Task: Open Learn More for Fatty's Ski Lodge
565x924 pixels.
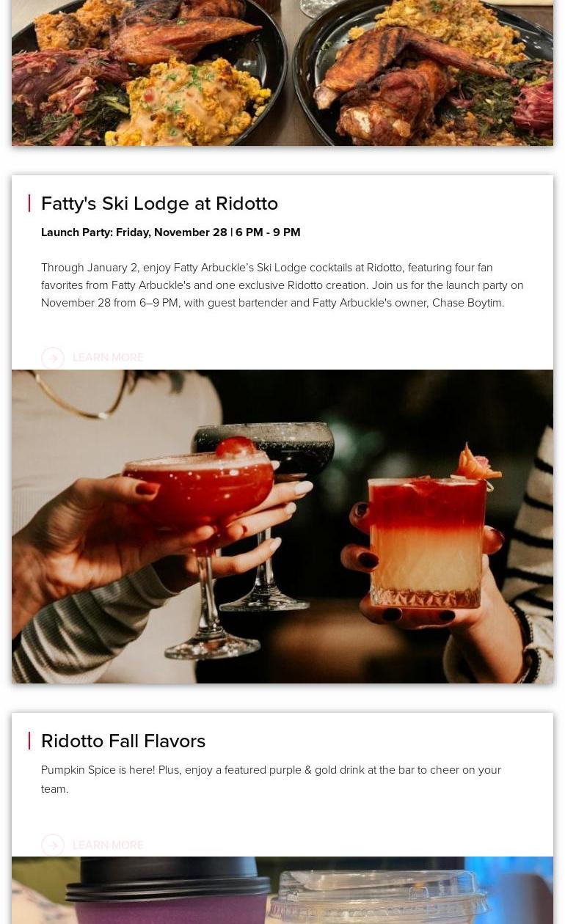Action: [108, 358]
